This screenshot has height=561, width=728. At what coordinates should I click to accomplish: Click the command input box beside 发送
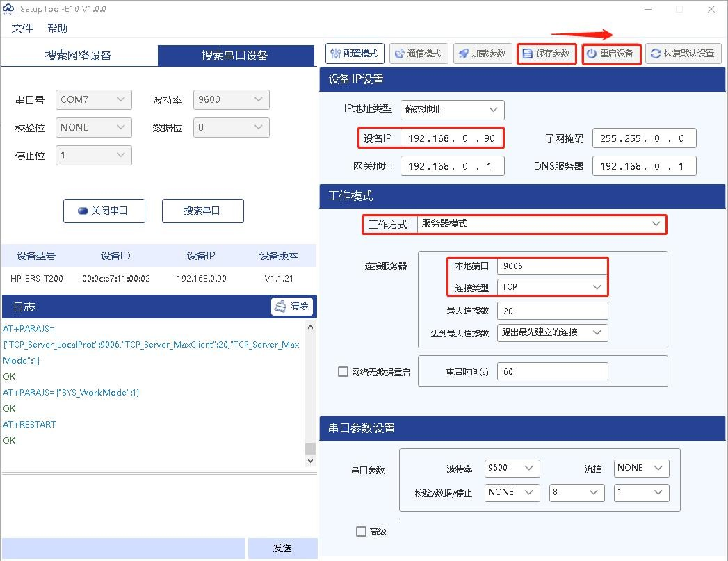123,548
